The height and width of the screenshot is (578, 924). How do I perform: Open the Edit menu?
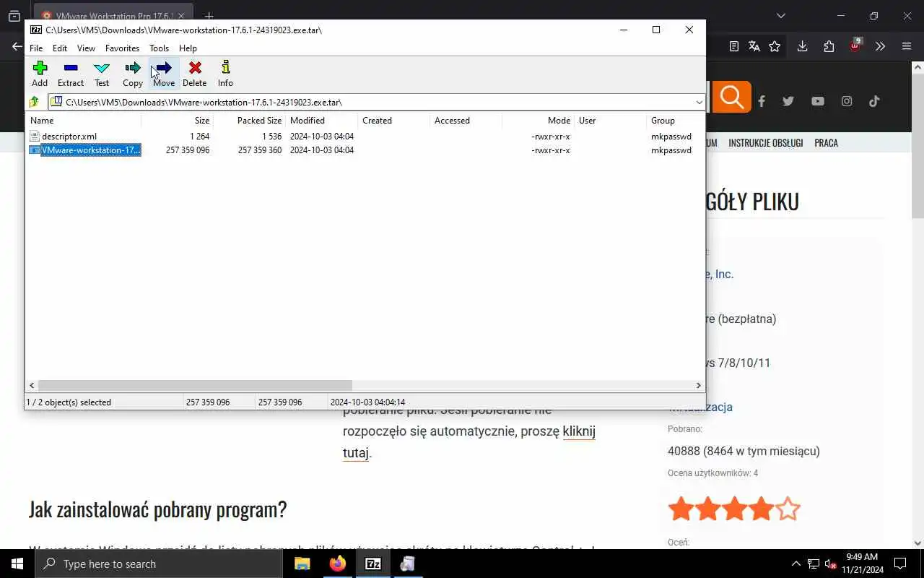click(60, 48)
